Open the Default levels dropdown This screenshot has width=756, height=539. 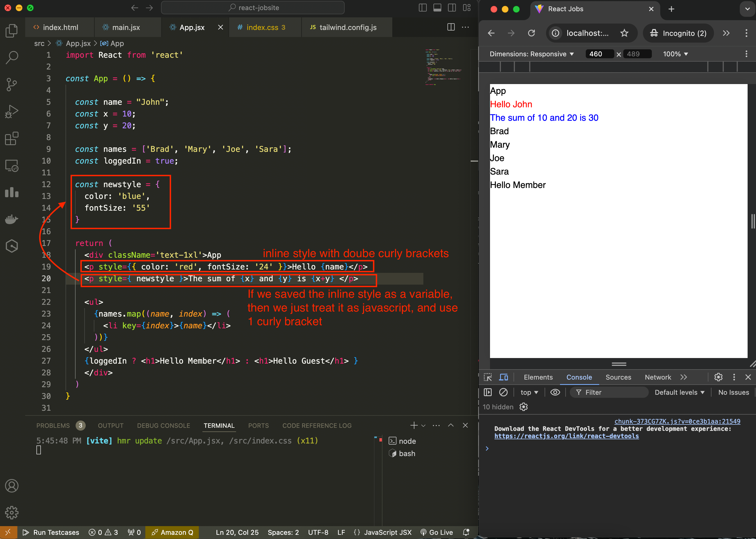pyautogui.click(x=679, y=392)
